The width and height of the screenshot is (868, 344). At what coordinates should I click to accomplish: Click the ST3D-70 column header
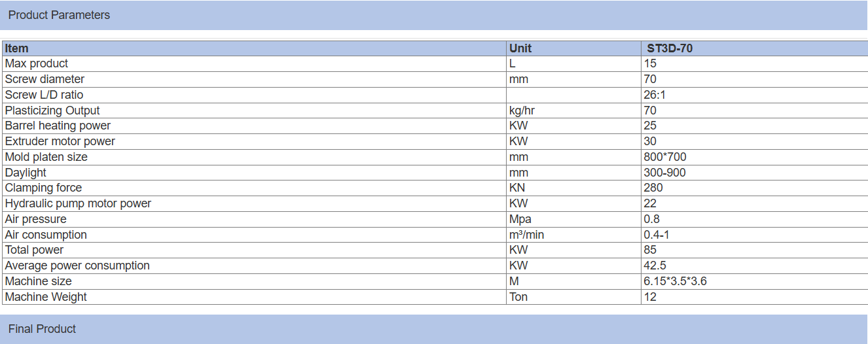(x=670, y=48)
